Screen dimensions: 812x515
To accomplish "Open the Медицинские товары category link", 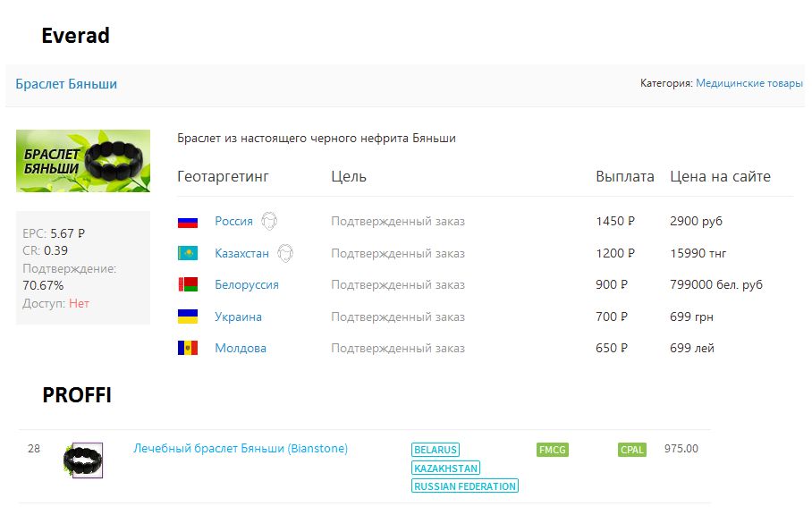I will (749, 83).
